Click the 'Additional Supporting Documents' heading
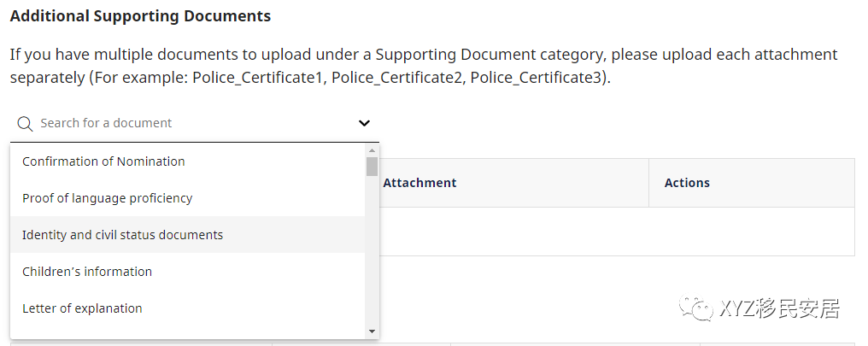868x346 pixels. [x=140, y=16]
